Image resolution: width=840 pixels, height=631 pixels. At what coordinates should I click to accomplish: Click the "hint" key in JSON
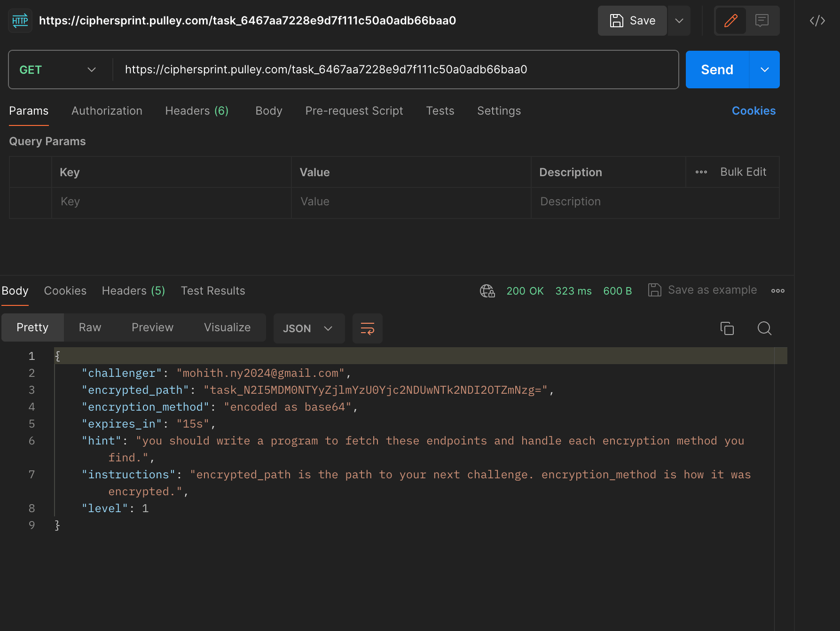coord(102,441)
